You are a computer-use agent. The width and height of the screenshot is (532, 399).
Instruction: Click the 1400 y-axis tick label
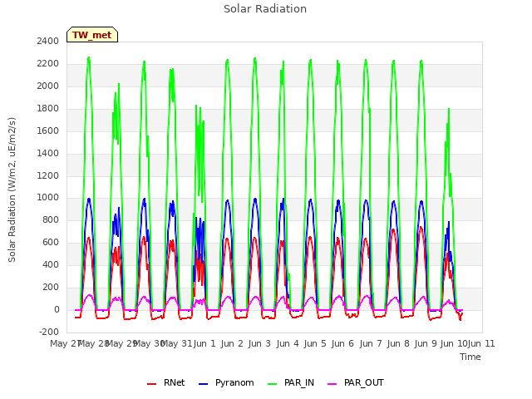click(48, 153)
